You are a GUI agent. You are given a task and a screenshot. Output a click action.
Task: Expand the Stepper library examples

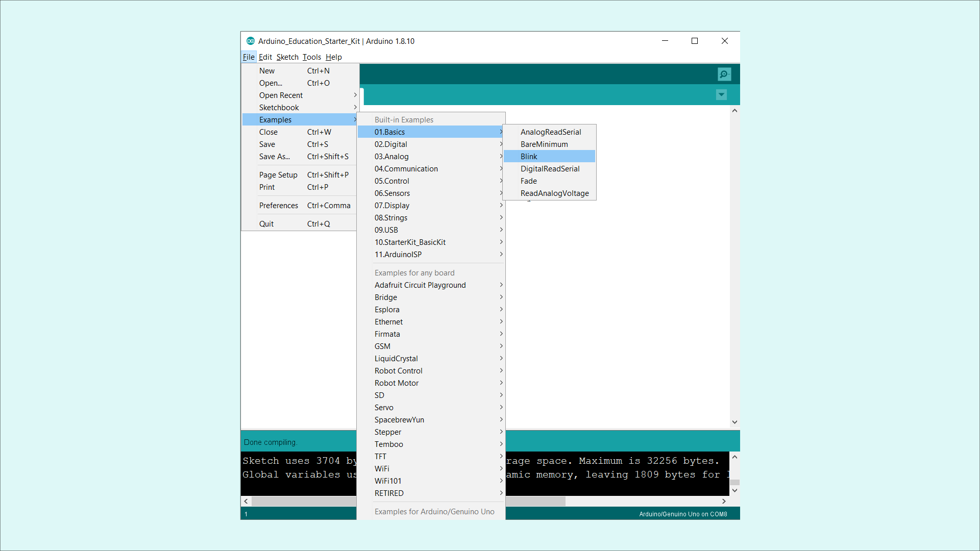point(431,432)
